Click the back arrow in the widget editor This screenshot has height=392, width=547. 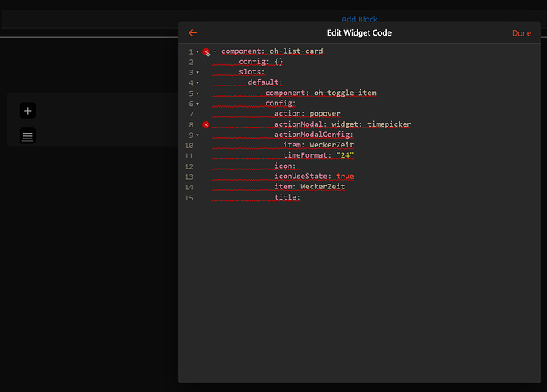193,33
